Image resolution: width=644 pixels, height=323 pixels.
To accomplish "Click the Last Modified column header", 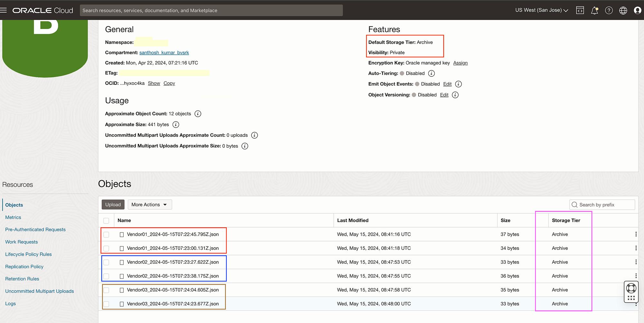I will 353,220.
